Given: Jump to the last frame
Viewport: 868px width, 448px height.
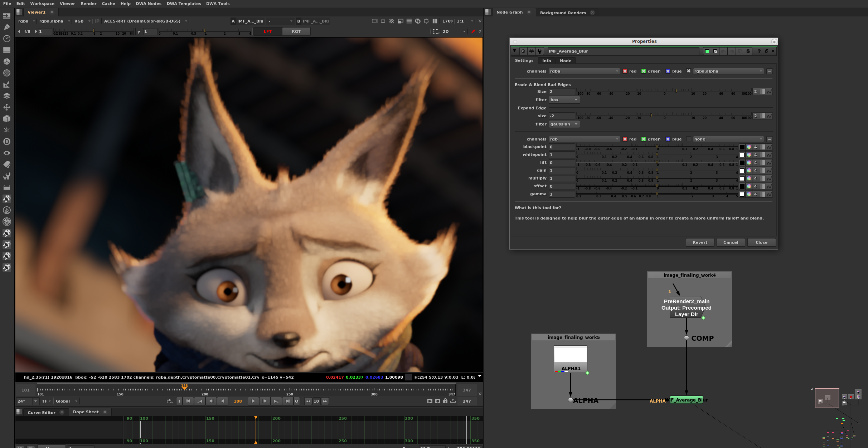Looking at the screenshot, I should (x=287, y=401).
